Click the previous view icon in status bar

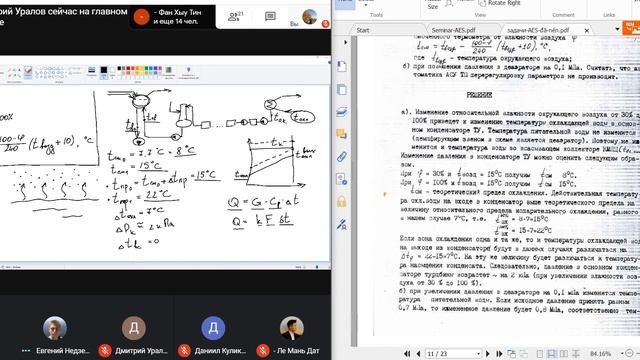pyautogui.click(x=511, y=353)
